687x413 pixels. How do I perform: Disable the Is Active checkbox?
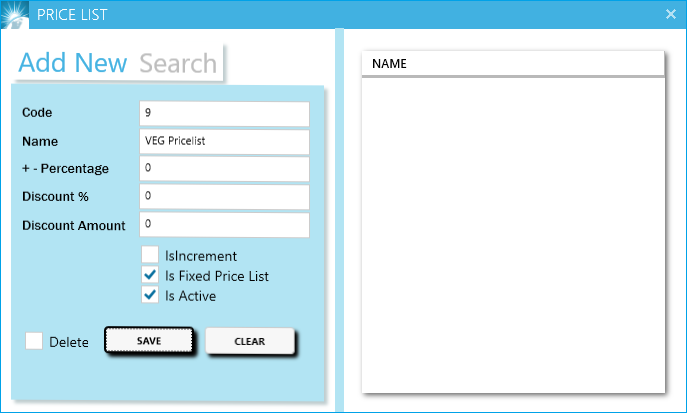click(150, 296)
